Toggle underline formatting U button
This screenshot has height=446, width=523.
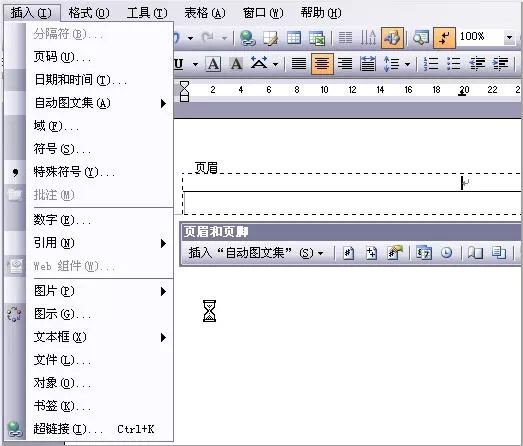[179, 63]
